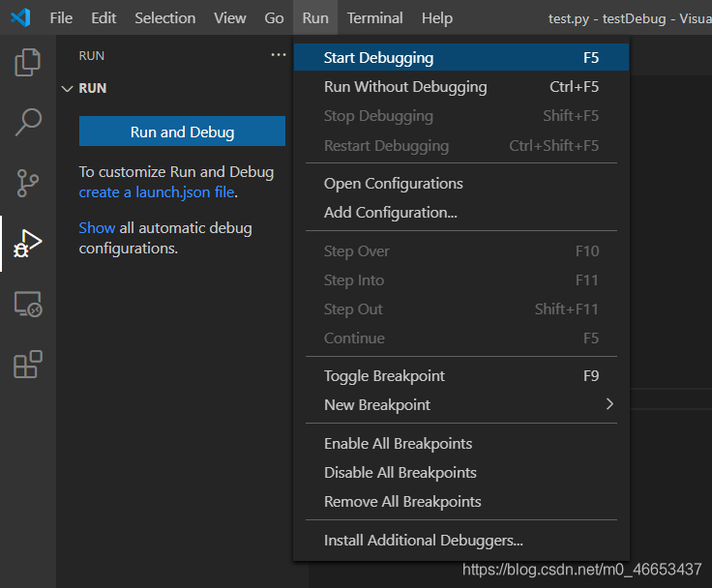This screenshot has width=712, height=588.
Task: Enable All Breakpoints menu entry
Action: pyautogui.click(x=398, y=444)
